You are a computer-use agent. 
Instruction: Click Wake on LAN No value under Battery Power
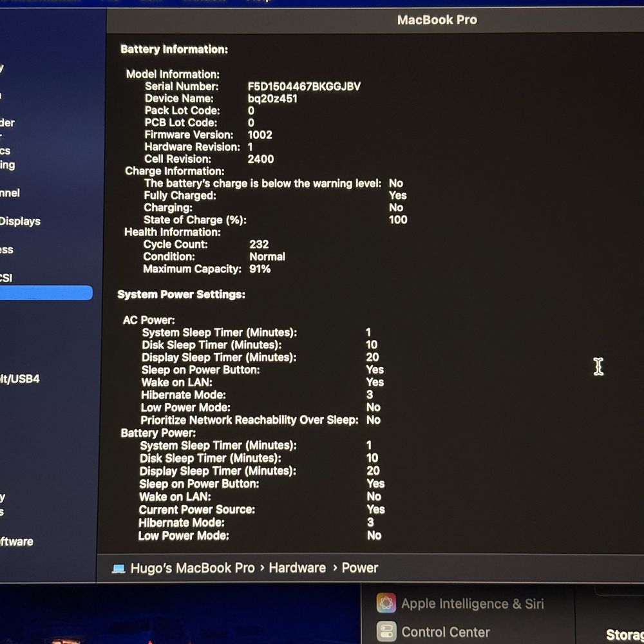[374, 497]
